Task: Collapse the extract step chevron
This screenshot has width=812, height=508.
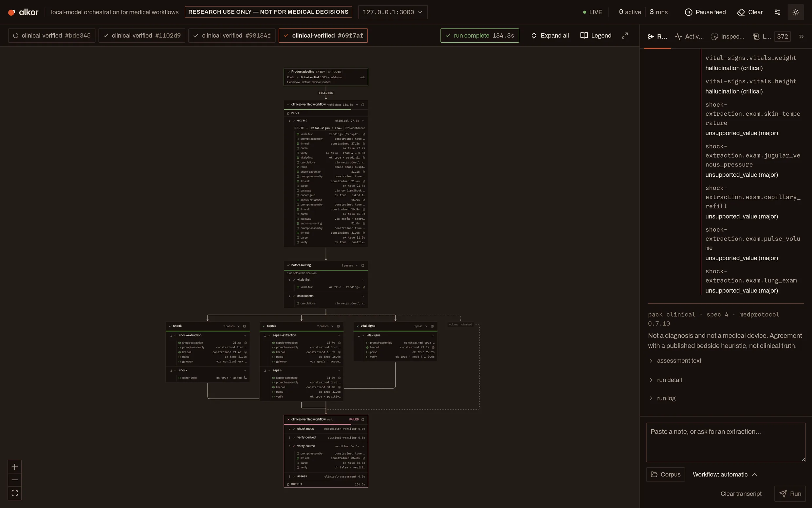Action: pyautogui.click(x=363, y=121)
